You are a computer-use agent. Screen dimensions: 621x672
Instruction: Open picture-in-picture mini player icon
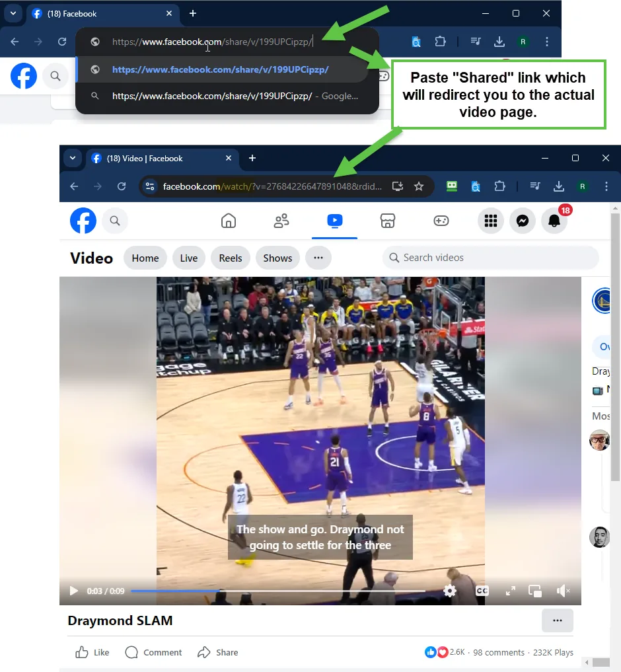click(535, 591)
